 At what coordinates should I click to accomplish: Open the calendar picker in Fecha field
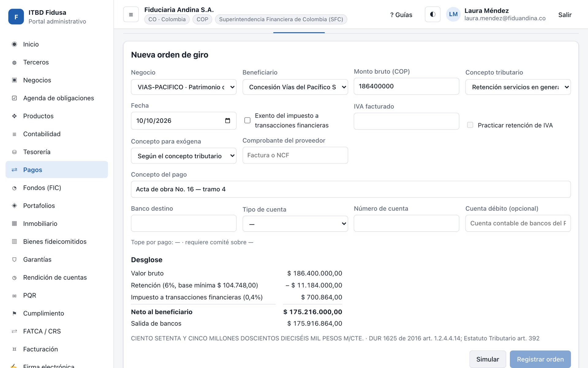click(228, 121)
